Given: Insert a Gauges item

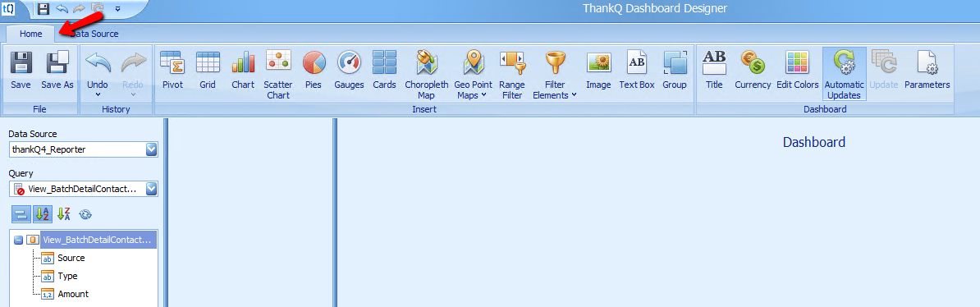Looking at the screenshot, I should pos(349,70).
